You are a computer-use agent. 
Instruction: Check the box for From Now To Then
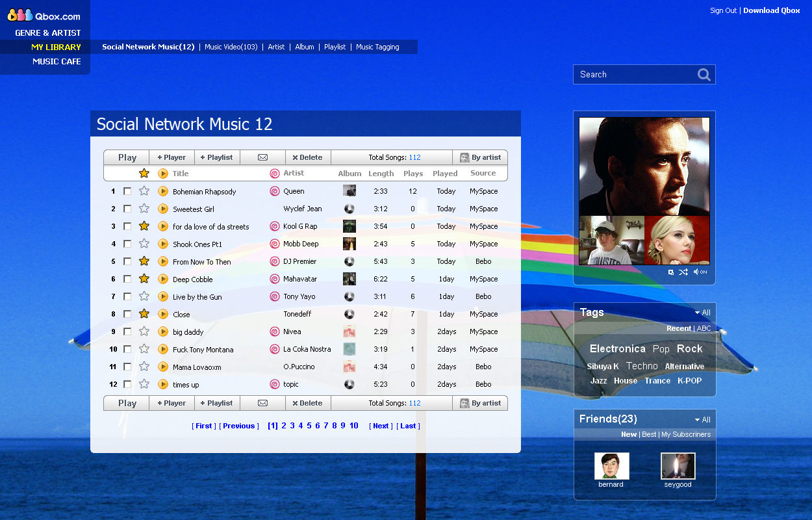coord(127,261)
